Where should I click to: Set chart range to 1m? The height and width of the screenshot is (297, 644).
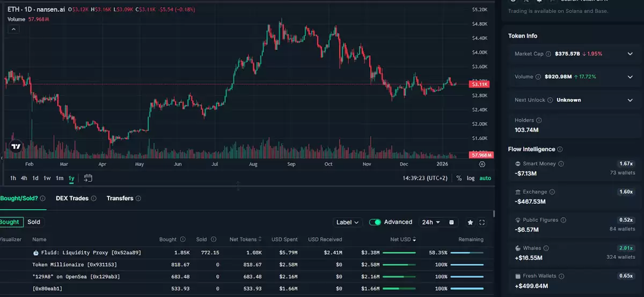point(60,178)
